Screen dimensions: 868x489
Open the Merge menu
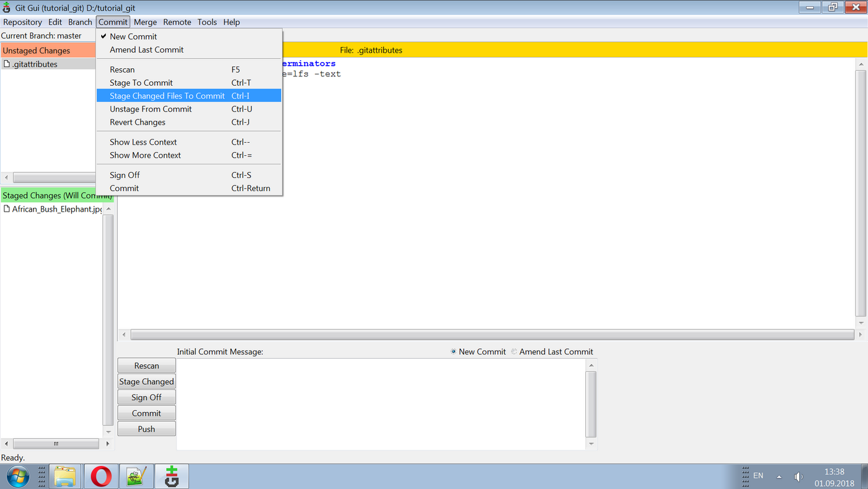145,22
